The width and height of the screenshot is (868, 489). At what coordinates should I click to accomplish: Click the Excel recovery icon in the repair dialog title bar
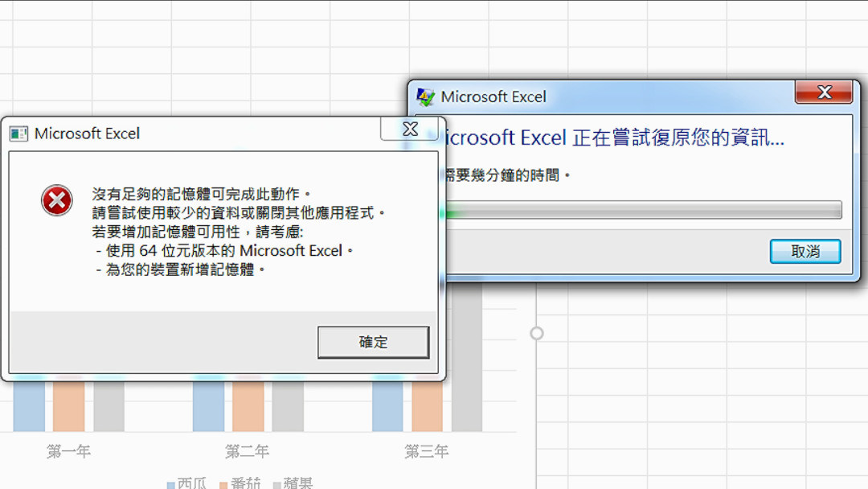(427, 97)
